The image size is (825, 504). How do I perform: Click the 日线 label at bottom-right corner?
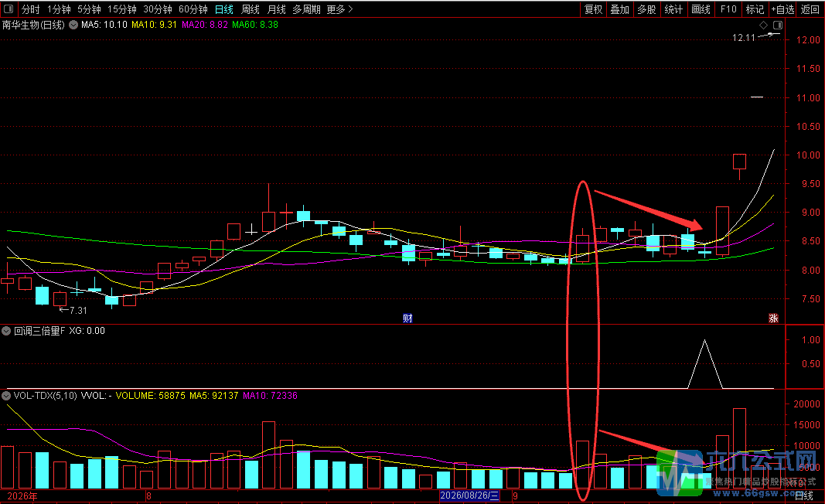coord(804,495)
